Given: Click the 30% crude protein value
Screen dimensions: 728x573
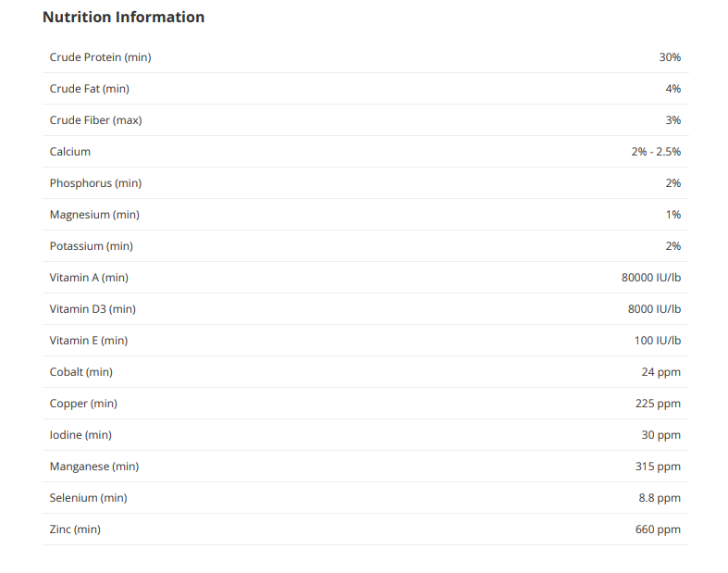Looking at the screenshot, I should tap(670, 57).
